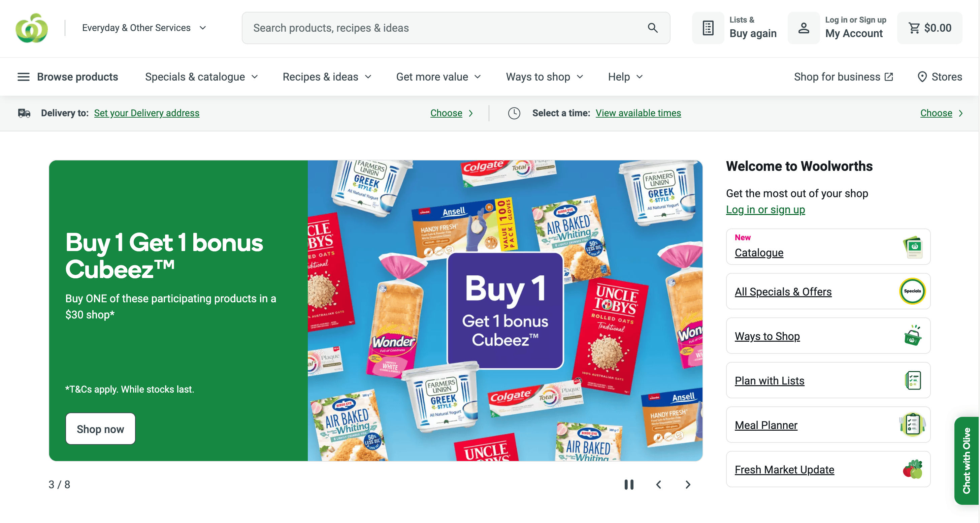Click the Shop now button
980x523 pixels.
click(100, 429)
